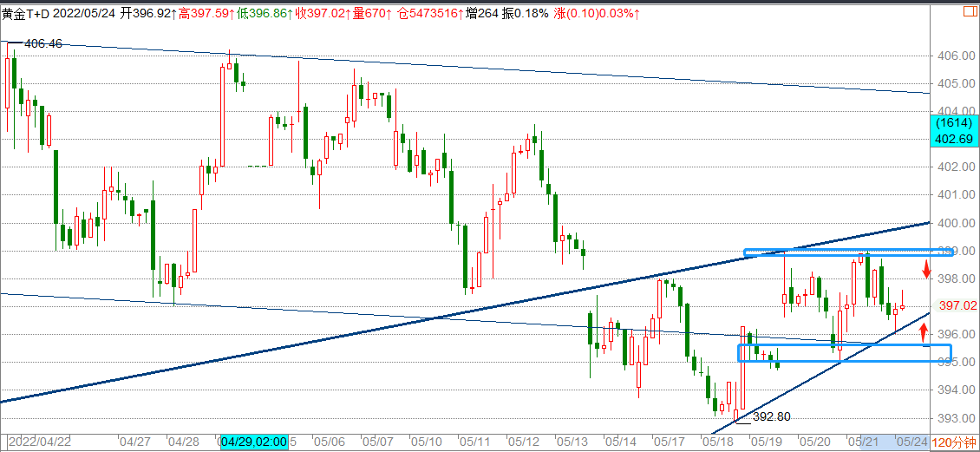This screenshot has width=980, height=452.
Task: Click the open interest 仓5473516
Action: point(430,13)
